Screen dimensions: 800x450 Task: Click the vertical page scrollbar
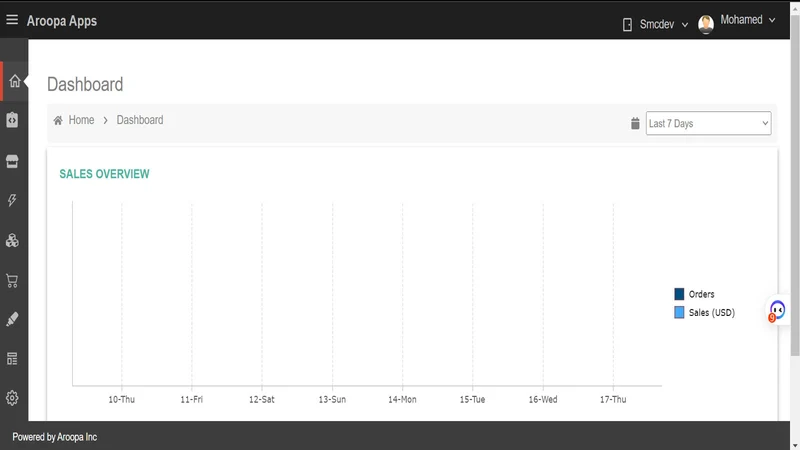(795, 186)
